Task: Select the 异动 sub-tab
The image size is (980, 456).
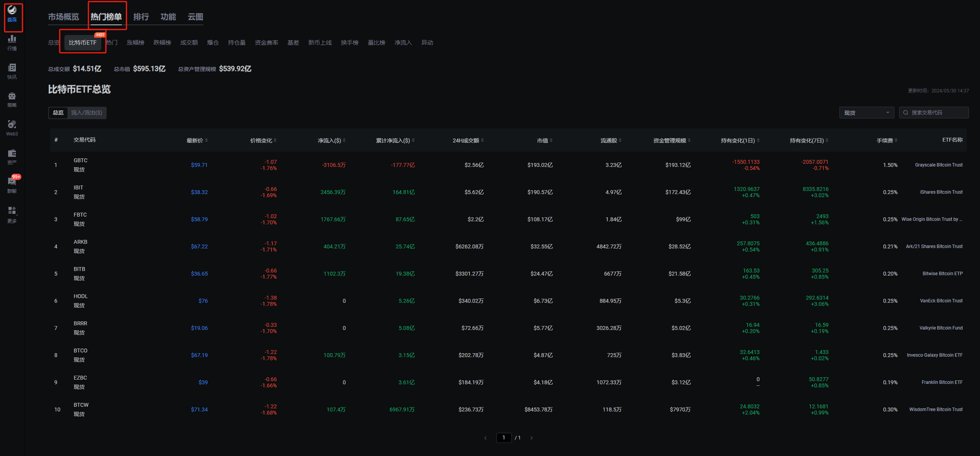Action: [427, 43]
